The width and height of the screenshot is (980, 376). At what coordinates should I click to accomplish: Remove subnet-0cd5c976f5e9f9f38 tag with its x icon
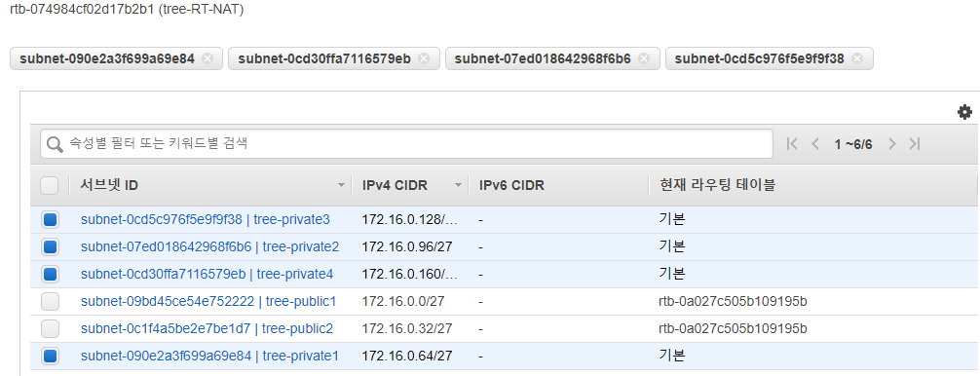857,58
